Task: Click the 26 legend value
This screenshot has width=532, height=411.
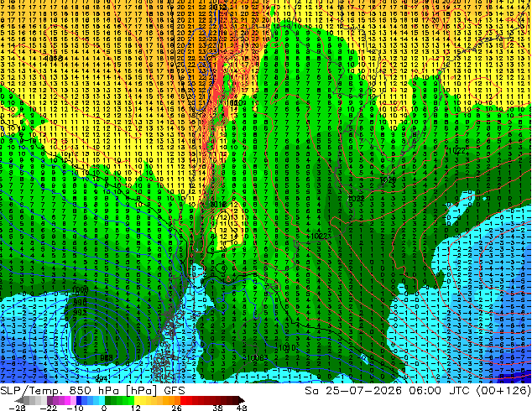Action: 176,408
